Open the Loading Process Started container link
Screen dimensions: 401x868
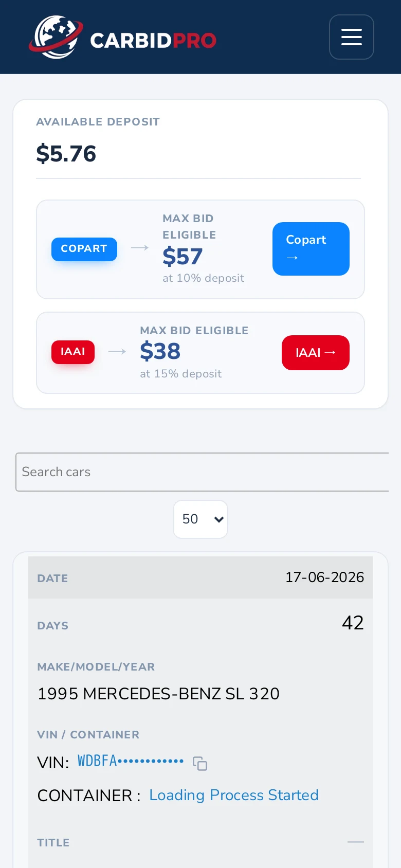[234, 795]
